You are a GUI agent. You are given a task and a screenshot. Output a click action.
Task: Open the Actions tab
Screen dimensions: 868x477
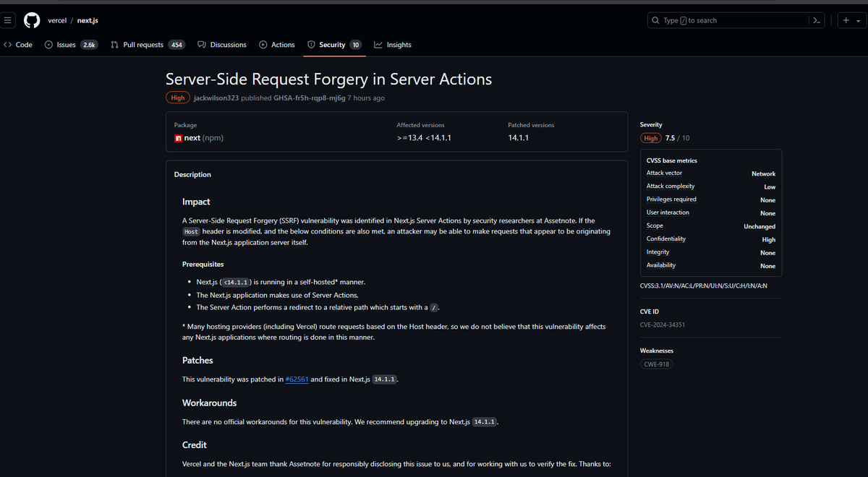coord(277,45)
